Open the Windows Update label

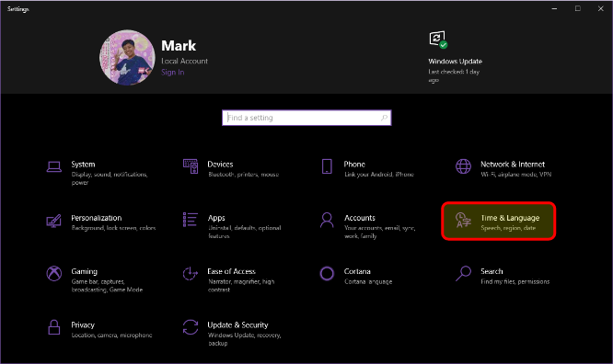455,62
